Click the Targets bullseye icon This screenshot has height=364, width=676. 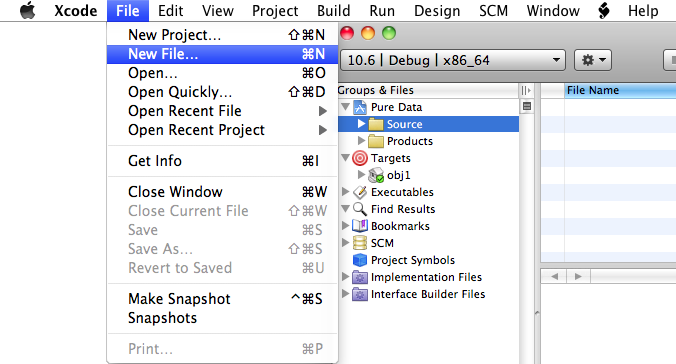pos(360,158)
